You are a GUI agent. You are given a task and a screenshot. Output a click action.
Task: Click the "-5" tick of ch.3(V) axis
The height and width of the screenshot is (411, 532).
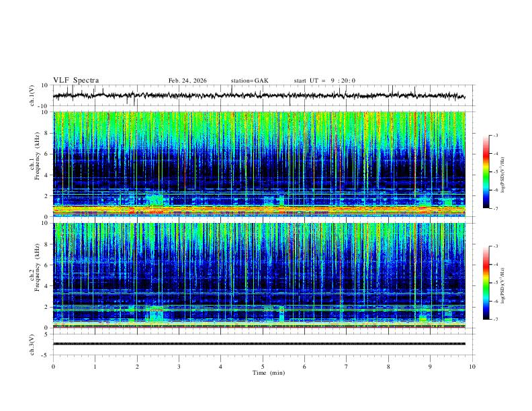point(46,355)
